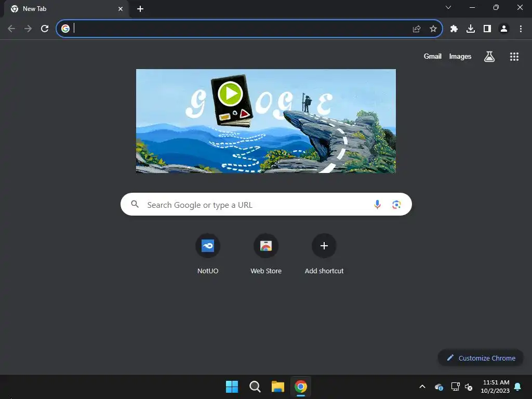Start voice search with the microphone

coord(377,204)
